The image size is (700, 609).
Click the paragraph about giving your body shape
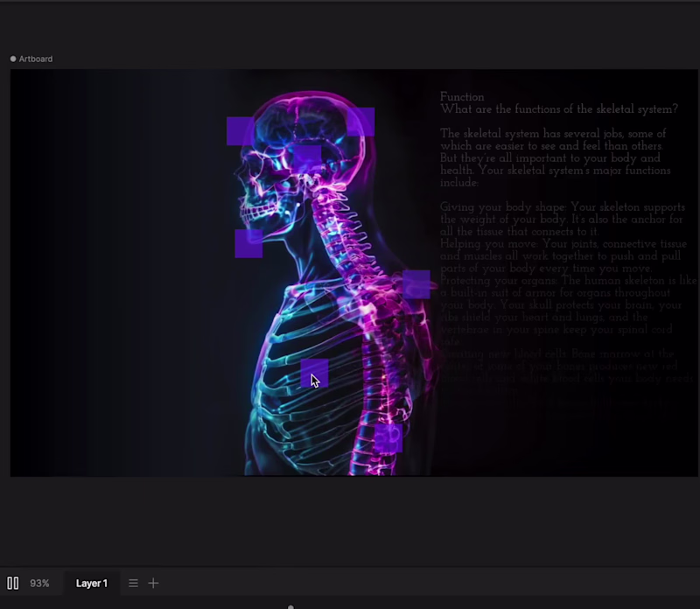point(560,219)
